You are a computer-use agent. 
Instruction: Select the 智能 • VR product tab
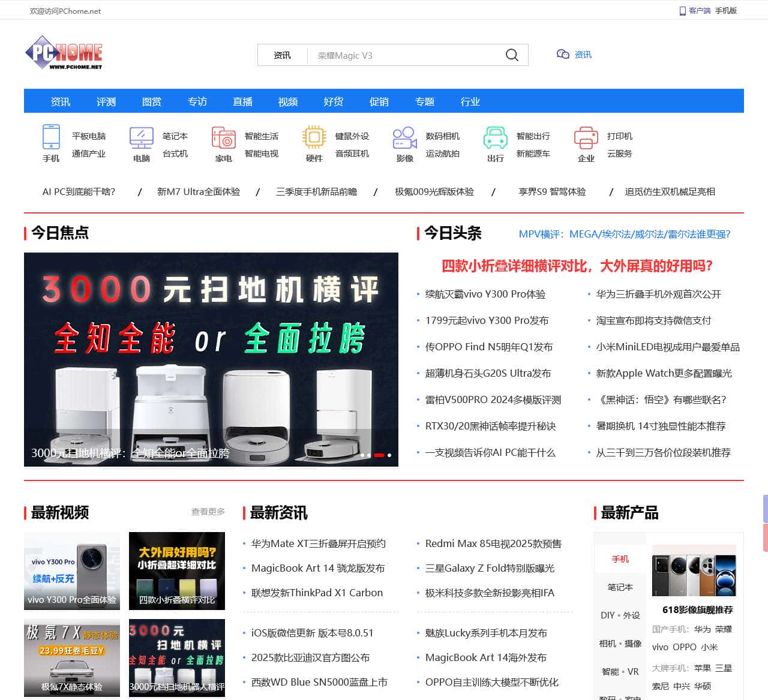point(620,672)
